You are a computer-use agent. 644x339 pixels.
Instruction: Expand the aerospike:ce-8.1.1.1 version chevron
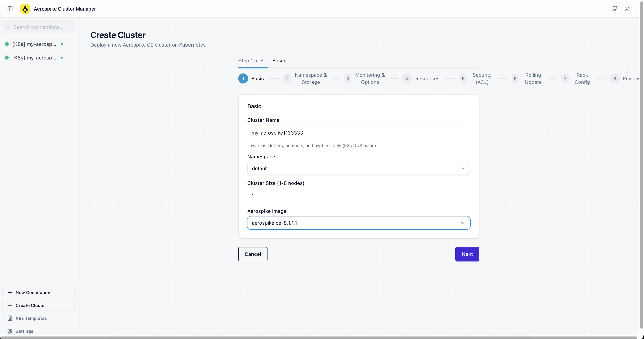pyautogui.click(x=463, y=223)
